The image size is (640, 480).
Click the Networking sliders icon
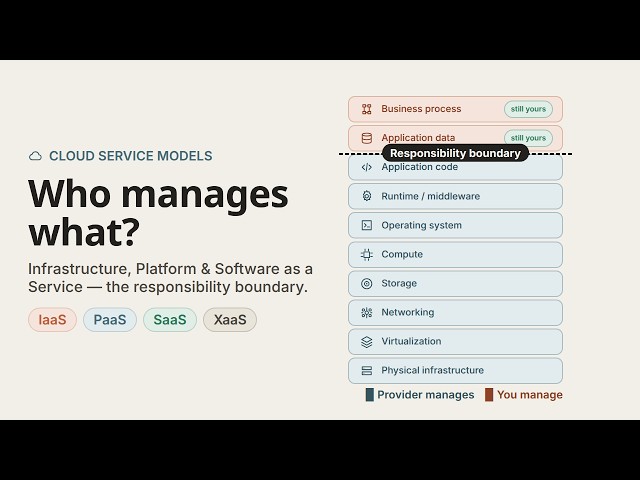pyautogui.click(x=367, y=313)
